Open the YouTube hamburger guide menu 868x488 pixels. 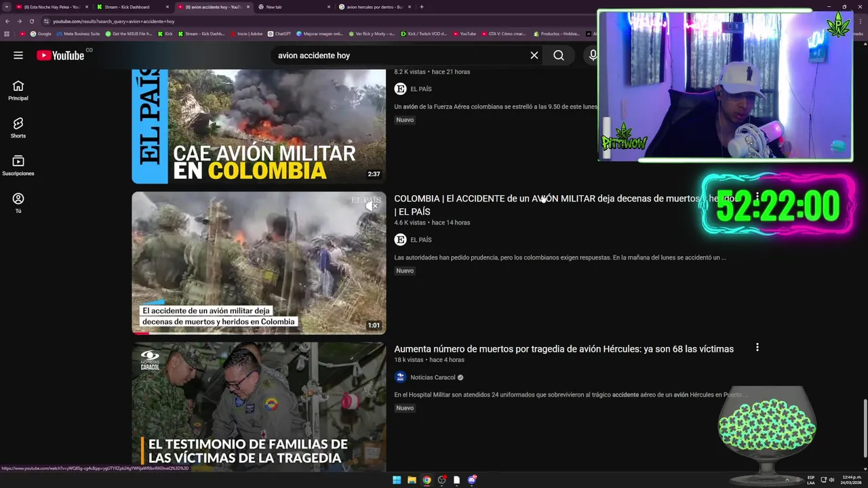18,56
